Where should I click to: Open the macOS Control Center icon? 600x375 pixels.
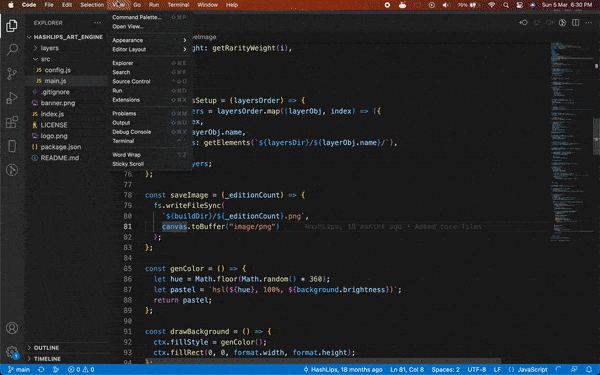pos(519,5)
